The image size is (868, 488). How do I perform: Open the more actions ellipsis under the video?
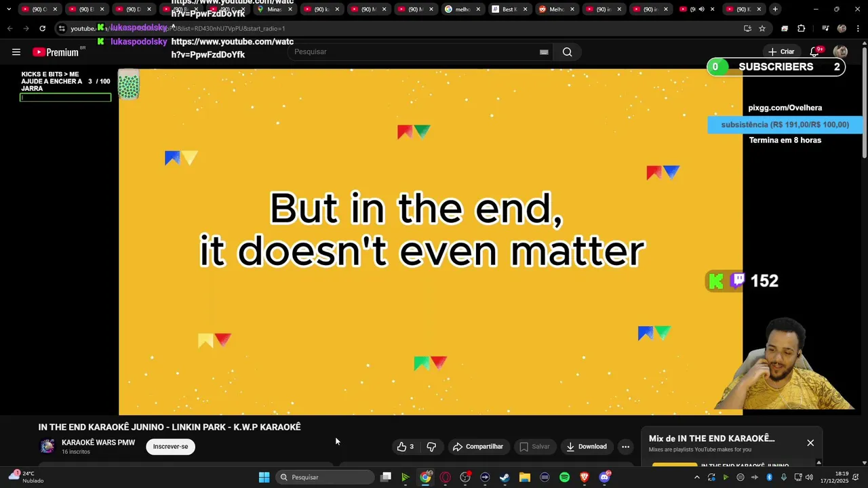(625, 447)
